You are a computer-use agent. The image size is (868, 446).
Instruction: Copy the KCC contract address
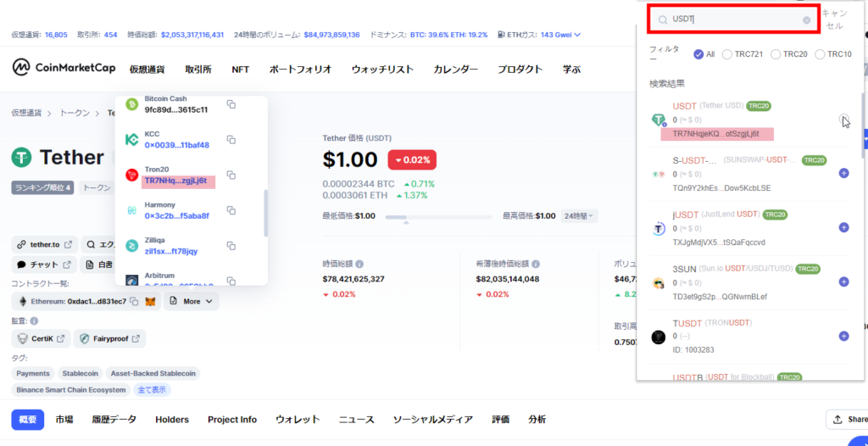click(231, 140)
